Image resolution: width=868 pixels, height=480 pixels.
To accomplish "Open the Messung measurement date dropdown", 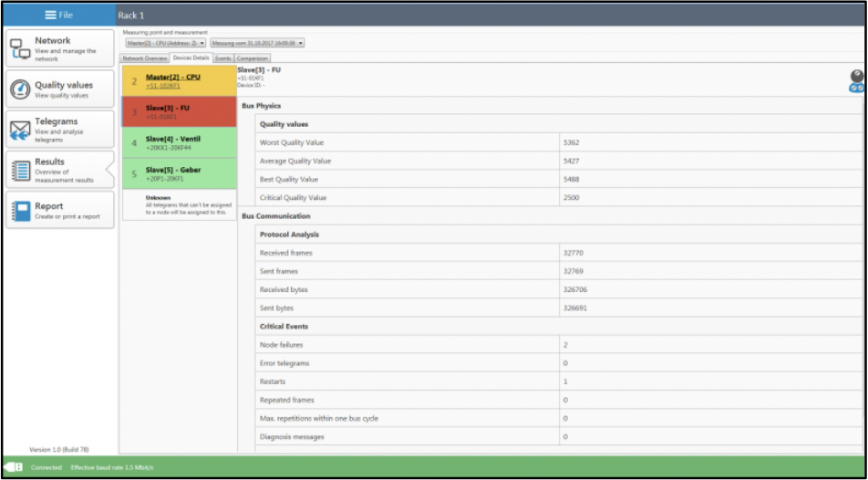I will tap(257, 43).
